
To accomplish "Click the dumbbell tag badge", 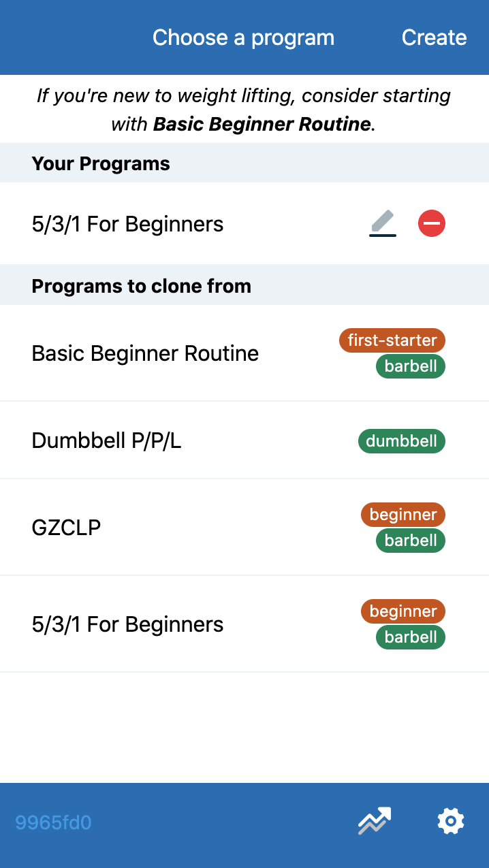I will click(402, 441).
